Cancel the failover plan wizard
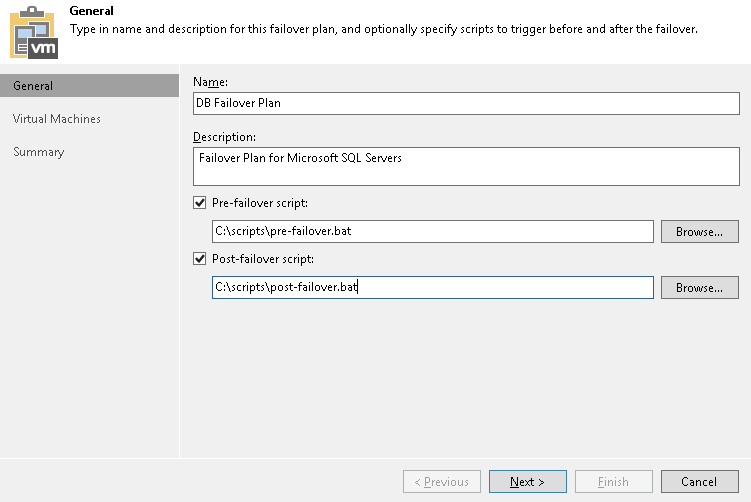 coord(699,482)
